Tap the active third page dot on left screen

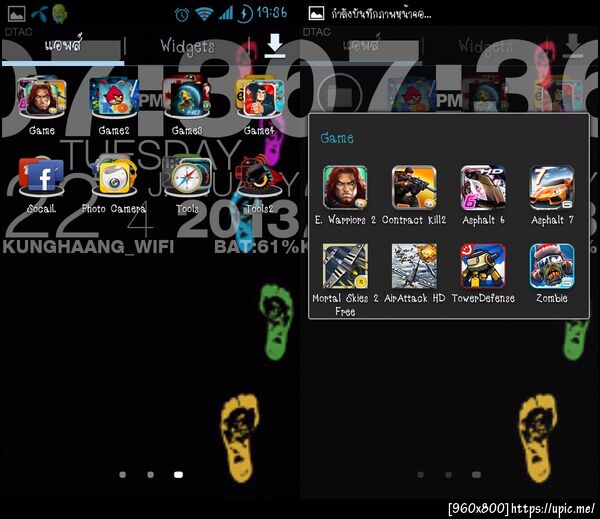click(x=178, y=475)
